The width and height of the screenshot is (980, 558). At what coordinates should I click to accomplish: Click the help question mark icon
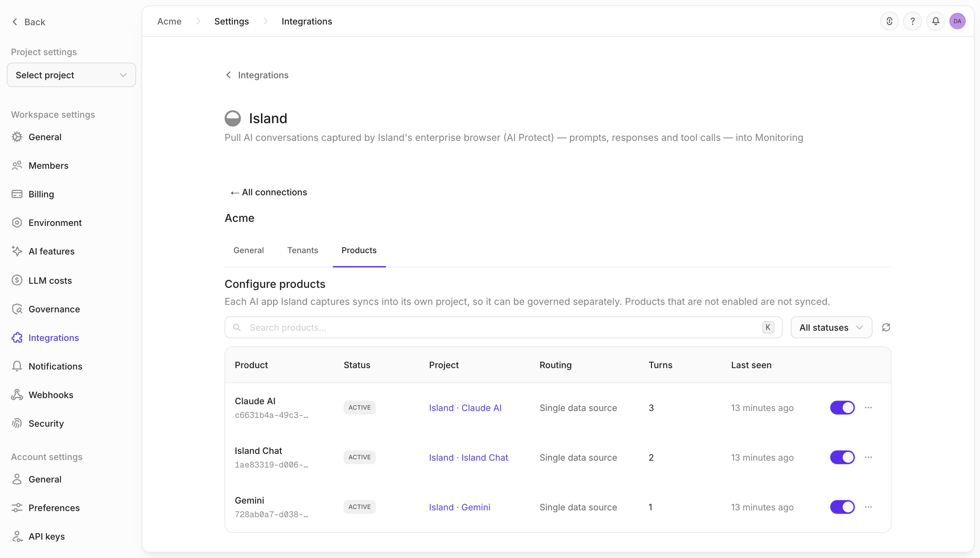click(x=912, y=21)
